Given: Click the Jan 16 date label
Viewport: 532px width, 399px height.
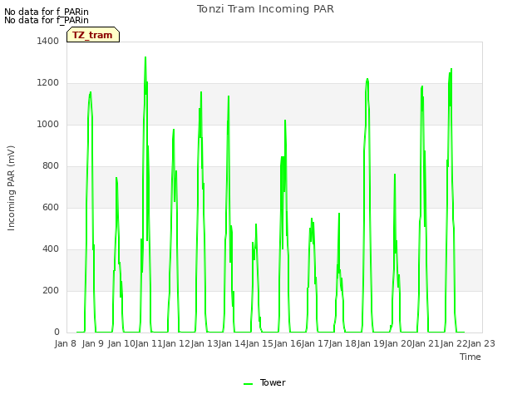Looking at the screenshot, I should 288,343.
